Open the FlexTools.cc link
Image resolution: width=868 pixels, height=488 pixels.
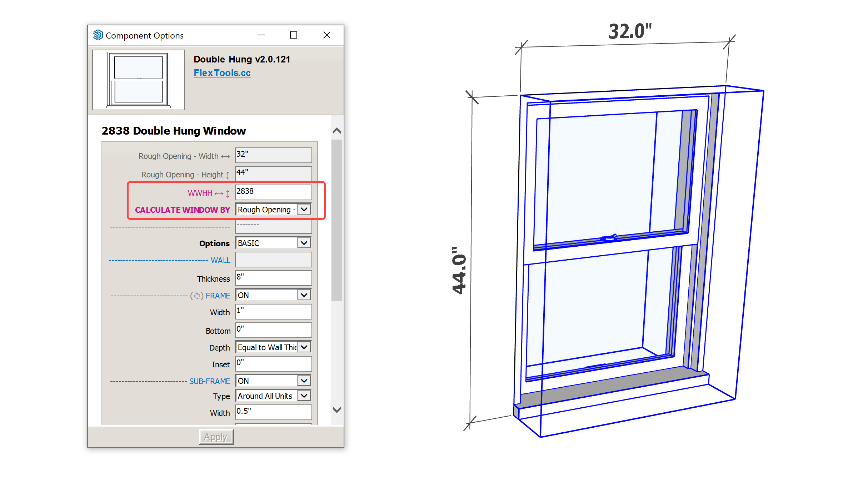pos(222,73)
